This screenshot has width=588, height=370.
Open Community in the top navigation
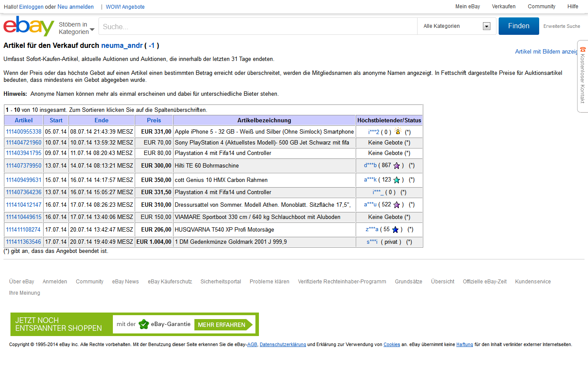click(541, 7)
